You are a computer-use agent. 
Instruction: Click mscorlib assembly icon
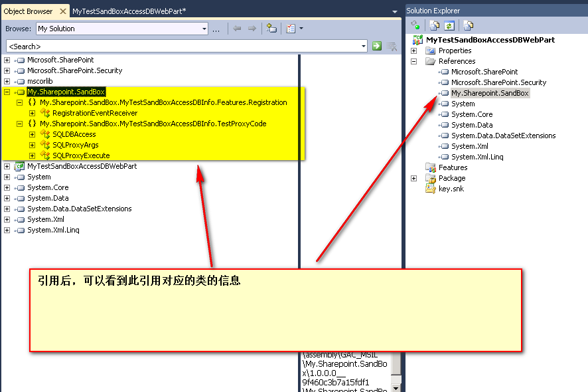coord(19,81)
